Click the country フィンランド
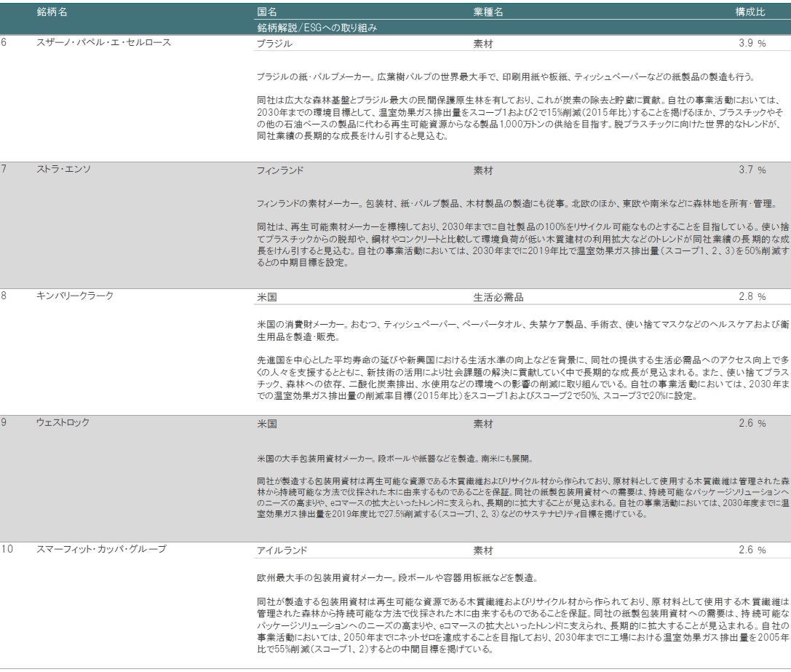 click(280, 170)
